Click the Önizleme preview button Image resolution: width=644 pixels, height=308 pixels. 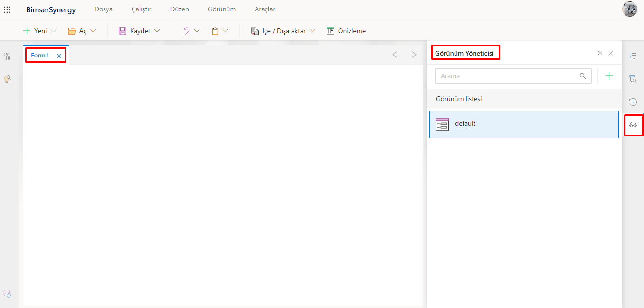[x=346, y=31]
